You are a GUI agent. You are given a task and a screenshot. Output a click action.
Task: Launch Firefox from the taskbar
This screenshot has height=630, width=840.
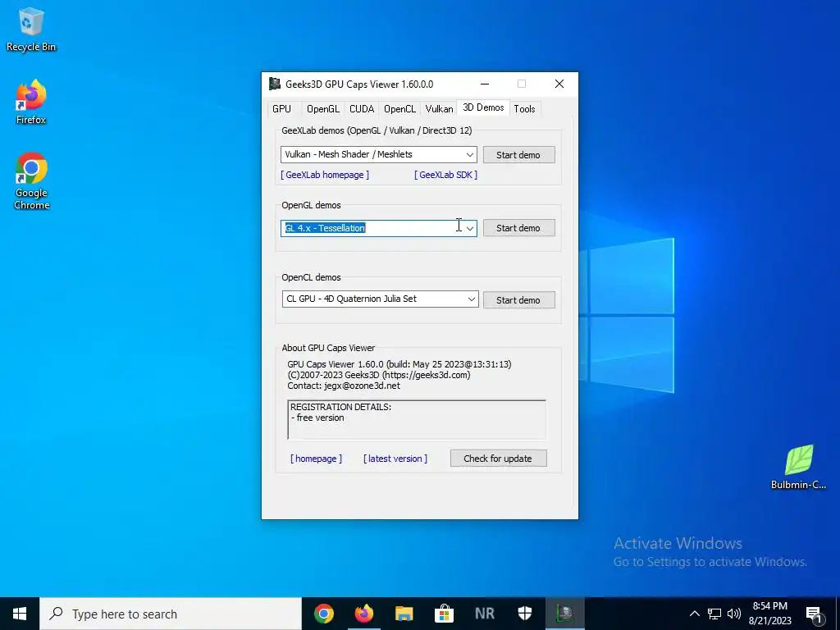pyautogui.click(x=363, y=614)
